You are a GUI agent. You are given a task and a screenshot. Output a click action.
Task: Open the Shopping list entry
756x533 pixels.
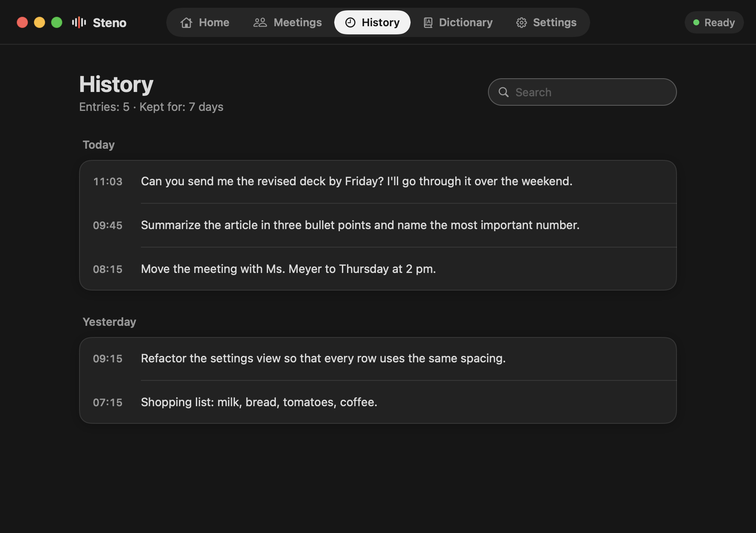coord(378,402)
